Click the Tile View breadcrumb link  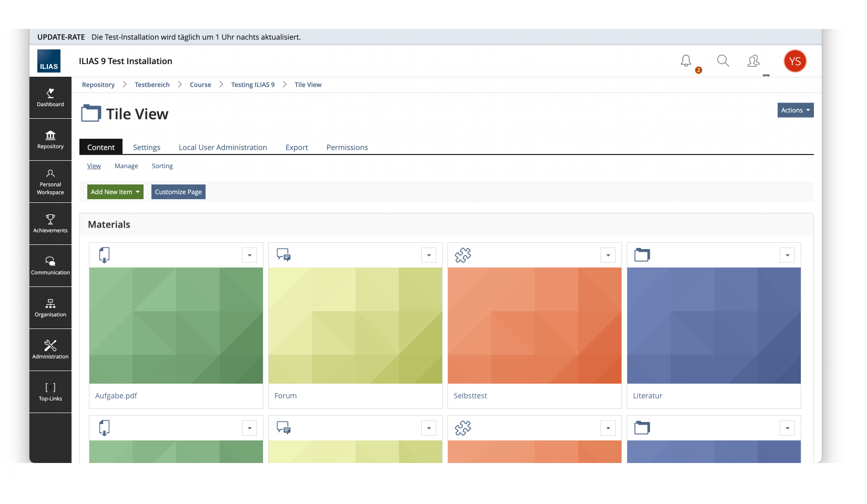click(308, 85)
